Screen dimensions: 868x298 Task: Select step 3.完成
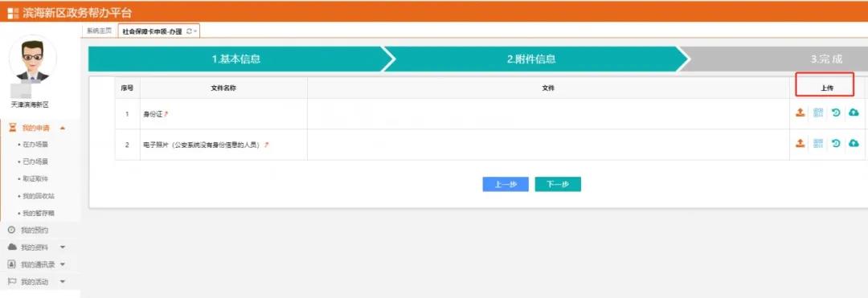point(826,59)
